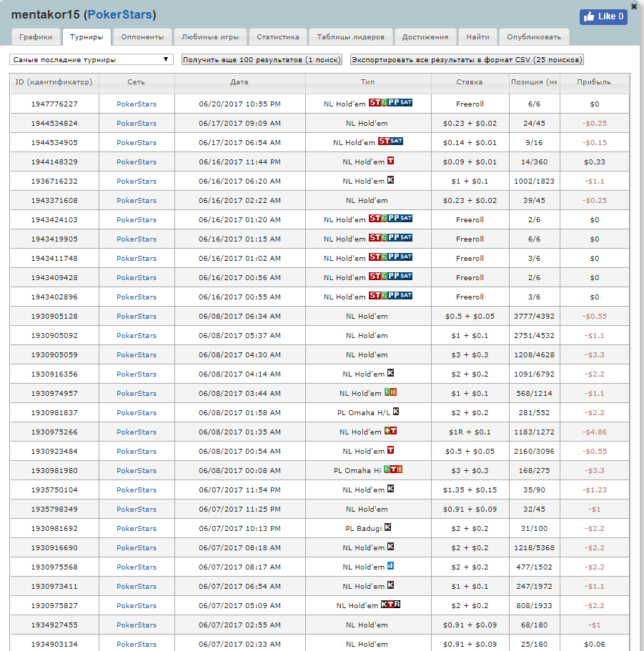Click the K icon beside PL Omaha H/L
Image resolution: width=644 pixels, height=651 pixels.
(396, 412)
